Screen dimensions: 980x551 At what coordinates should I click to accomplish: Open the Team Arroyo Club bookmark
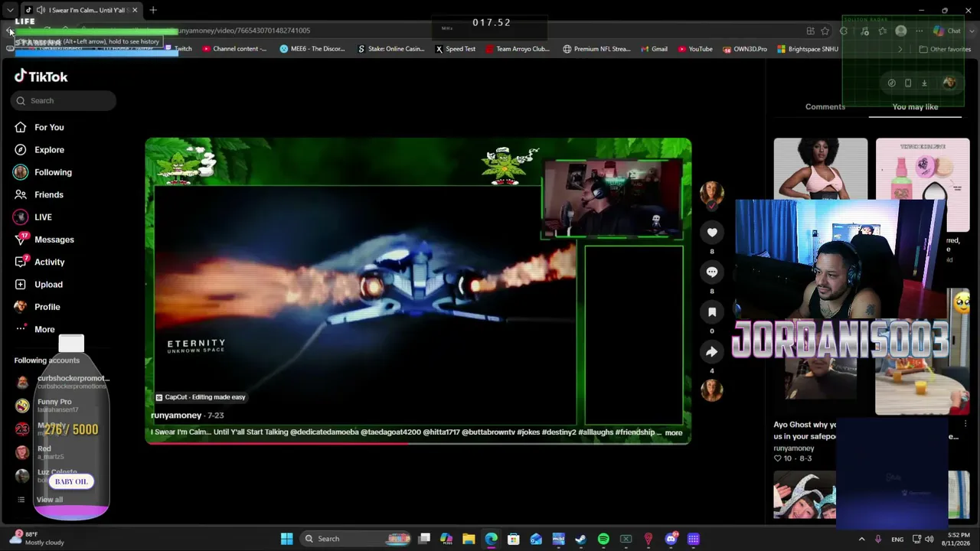pos(518,49)
